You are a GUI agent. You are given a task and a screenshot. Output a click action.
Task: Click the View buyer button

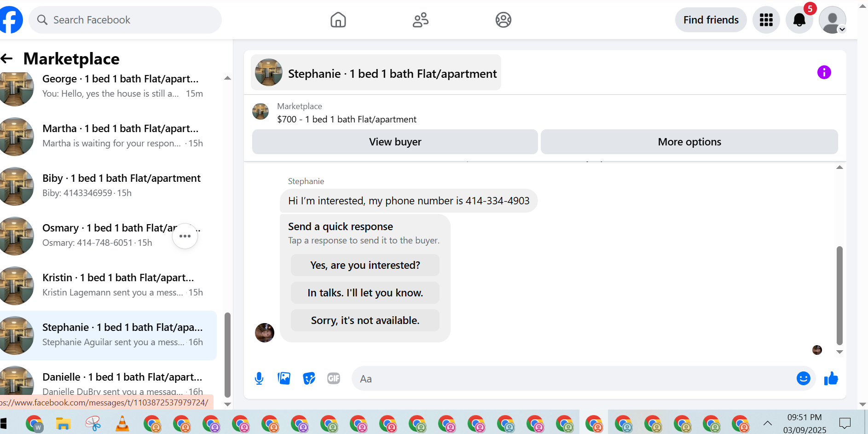point(395,142)
